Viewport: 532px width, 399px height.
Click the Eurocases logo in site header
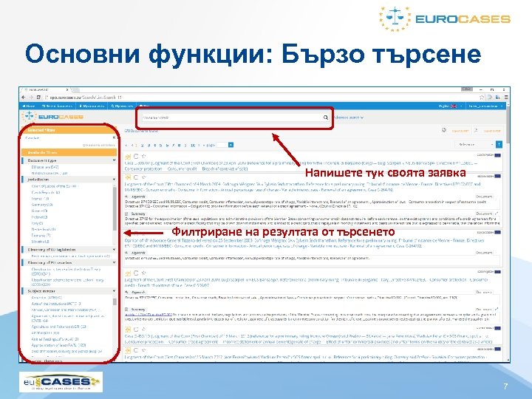[52, 117]
